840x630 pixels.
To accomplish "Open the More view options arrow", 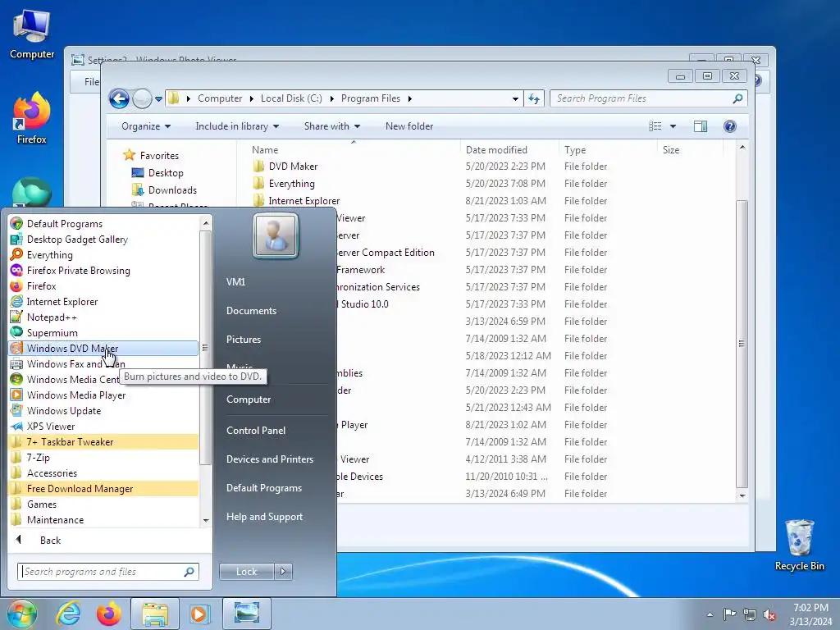I will click(673, 126).
